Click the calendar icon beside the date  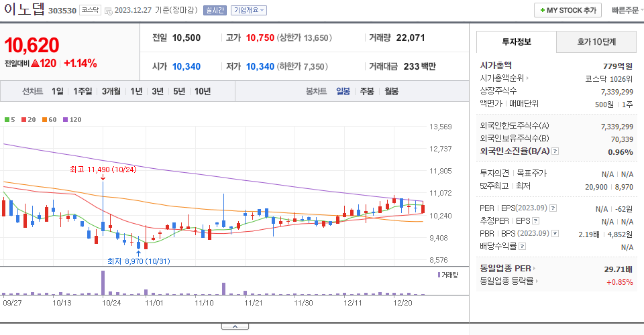tap(109, 11)
